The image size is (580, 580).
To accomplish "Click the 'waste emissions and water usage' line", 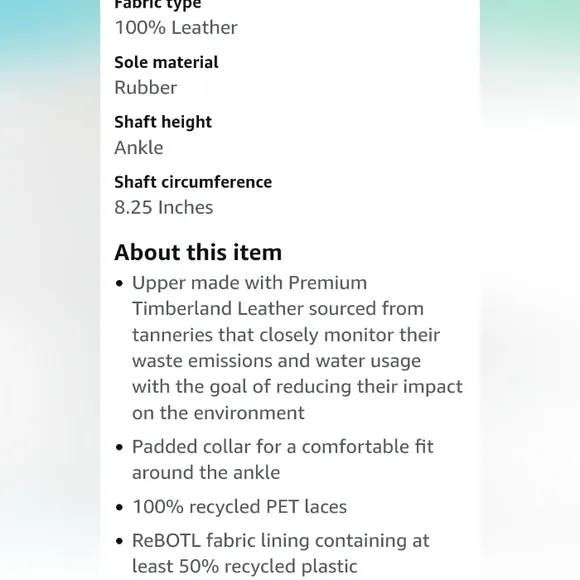I will (276, 361).
